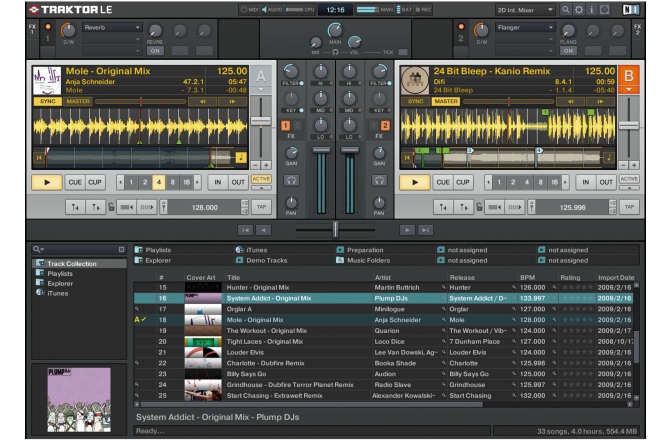Click left channel volume fader

click(321, 150)
